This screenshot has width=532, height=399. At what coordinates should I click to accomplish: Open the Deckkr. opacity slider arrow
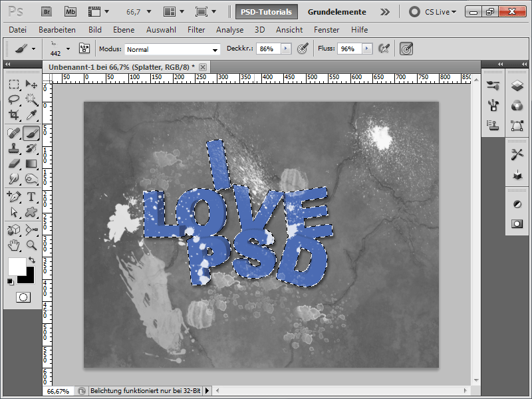pyautogui.click(x=286, y=49)
